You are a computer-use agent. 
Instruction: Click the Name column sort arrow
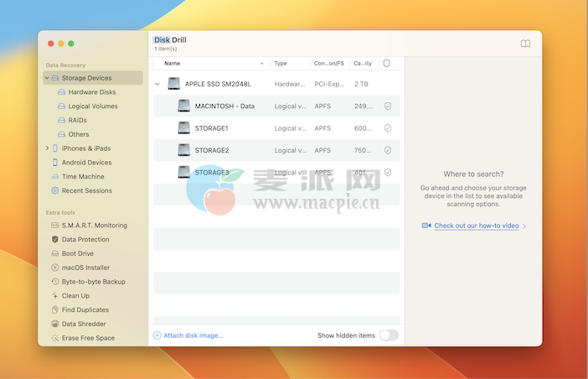coord(261,64)
